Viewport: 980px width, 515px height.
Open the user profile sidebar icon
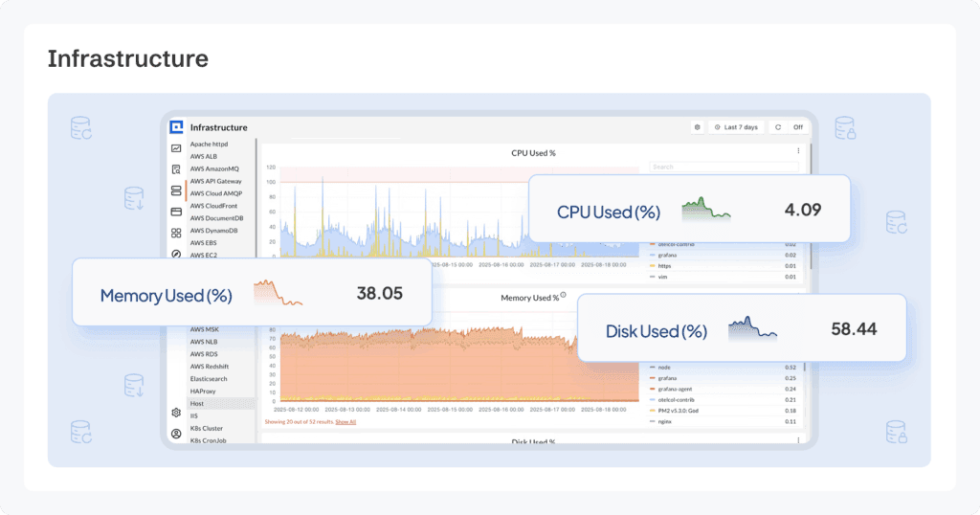pyautogui.click(x=176, y=434)
